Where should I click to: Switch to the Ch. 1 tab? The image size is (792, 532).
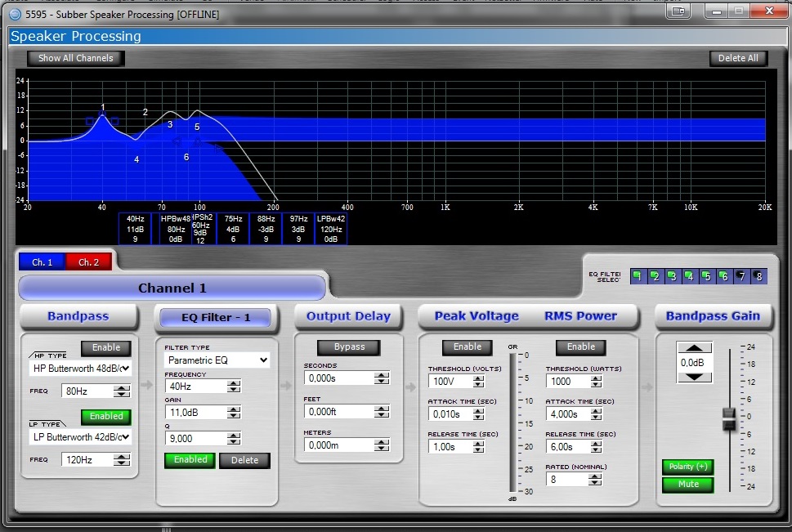tap(43, 262)
